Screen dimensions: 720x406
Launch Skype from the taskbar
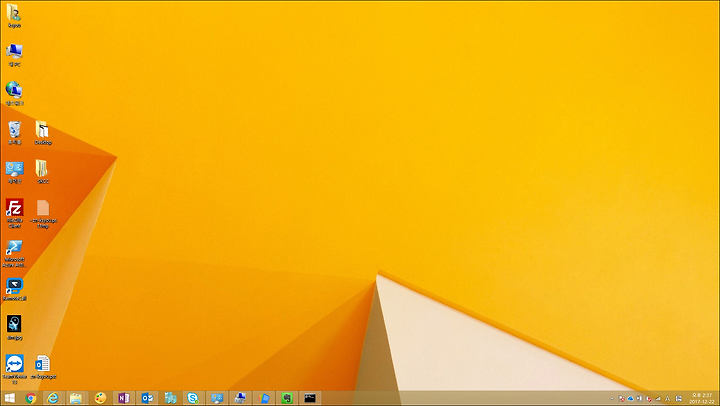(x=193, y=398)
